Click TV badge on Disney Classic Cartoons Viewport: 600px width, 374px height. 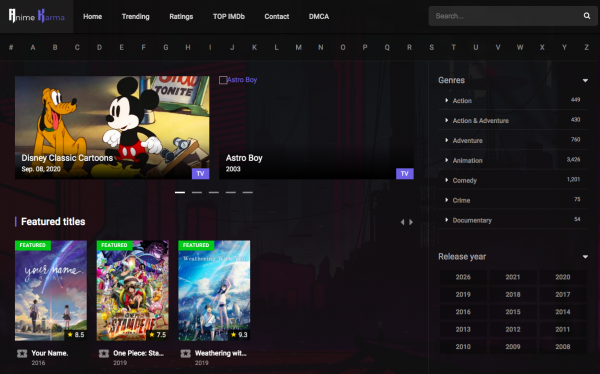coord(201,173)
